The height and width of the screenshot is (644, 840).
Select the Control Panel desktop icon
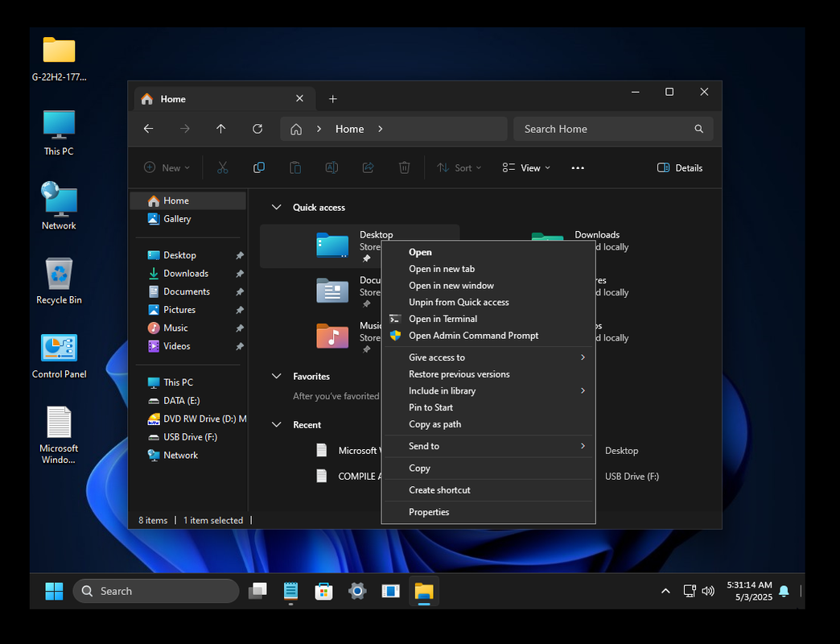59,356
